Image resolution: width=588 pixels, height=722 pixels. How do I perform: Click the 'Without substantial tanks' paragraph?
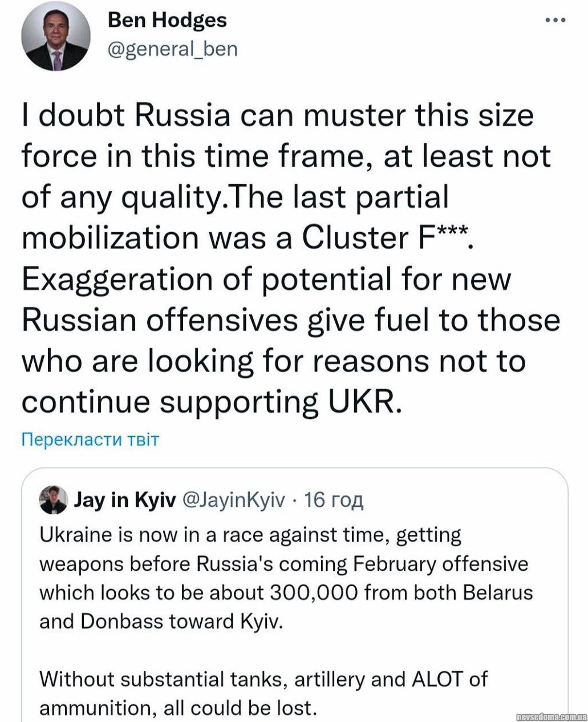262,693
